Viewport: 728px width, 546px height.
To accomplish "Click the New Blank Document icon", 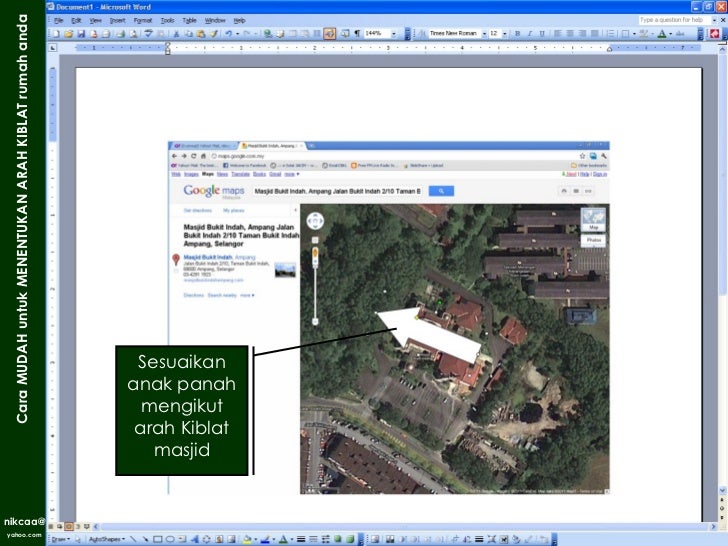I will click(56, 33).
